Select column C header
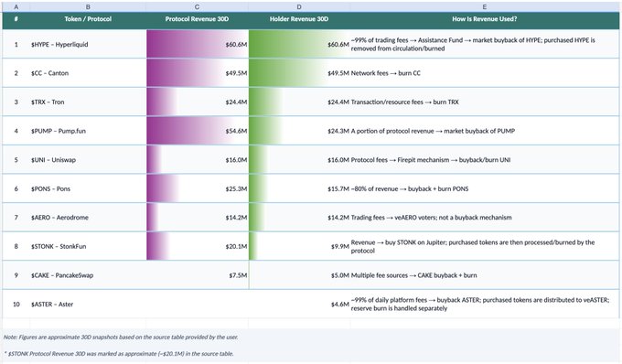Viewport: 622px width, 364px height. [198, 6]
